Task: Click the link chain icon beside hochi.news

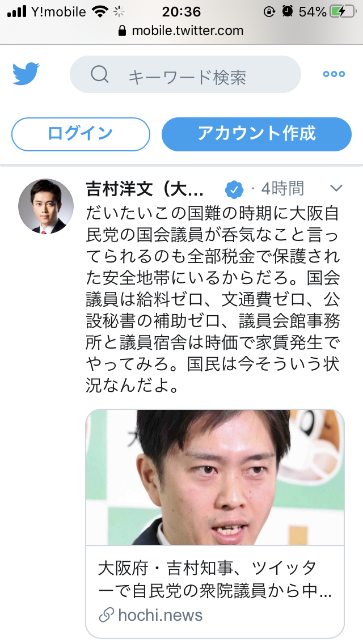Action: click(107, 615)
